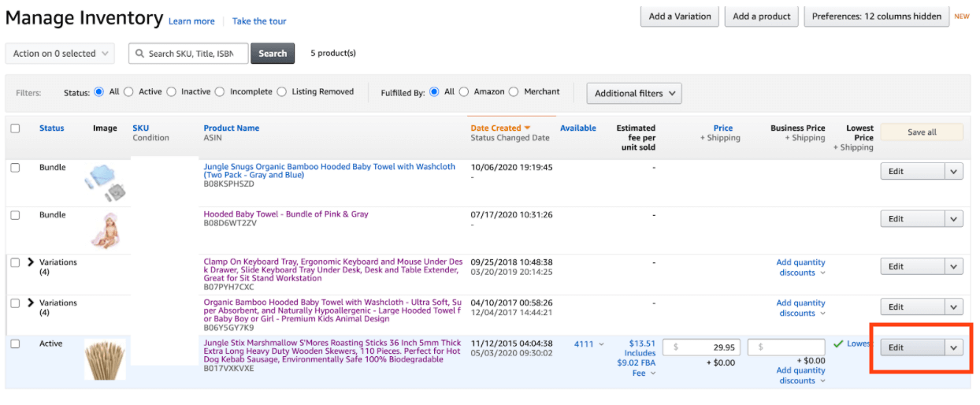This screenshot has height=405, width=980.
Task: Click the search magnifier icon in search box
Action: click(x=139, y=54)
